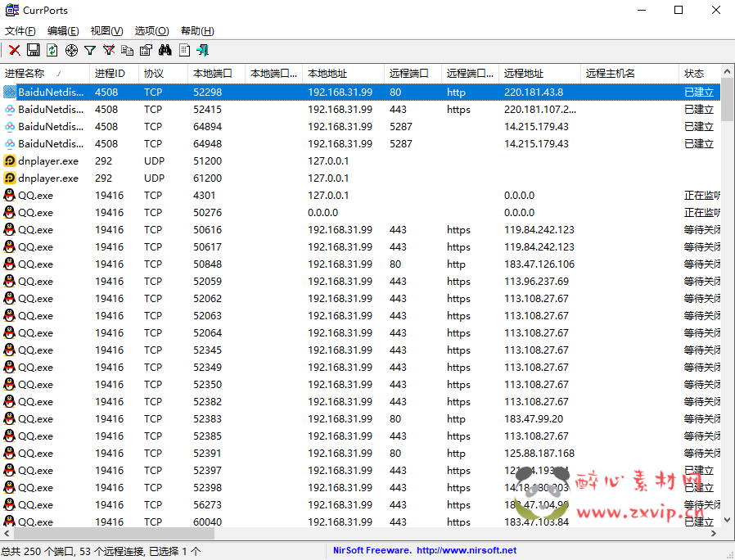Click the red X close connections icon

click(15, 51)
